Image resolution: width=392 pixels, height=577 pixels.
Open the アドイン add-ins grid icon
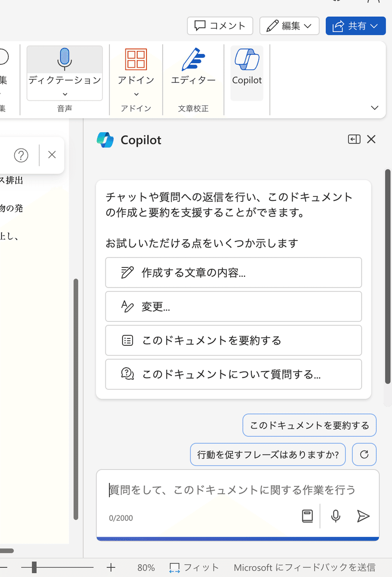[x=136, y=59]
